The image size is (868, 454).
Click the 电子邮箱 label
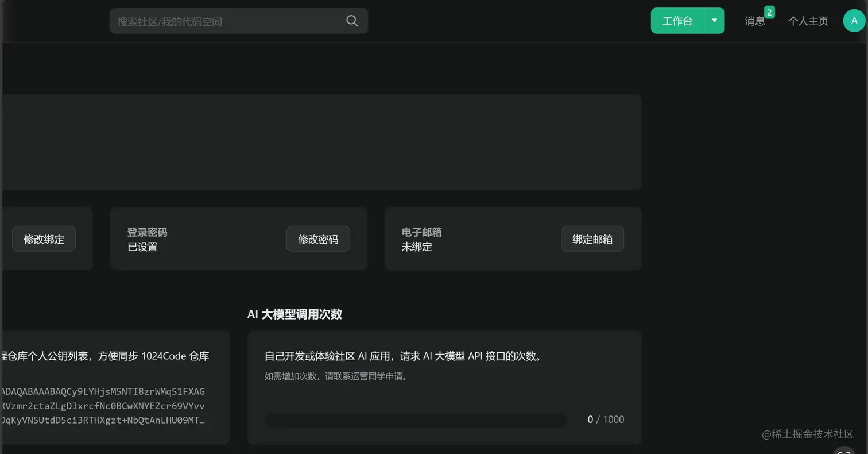(421, 232)
